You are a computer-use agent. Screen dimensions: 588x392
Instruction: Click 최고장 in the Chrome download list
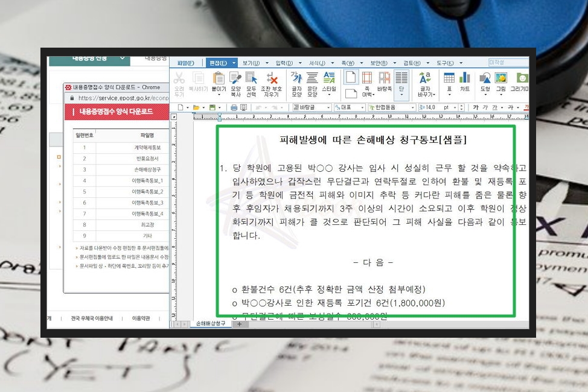pos(147,225)
